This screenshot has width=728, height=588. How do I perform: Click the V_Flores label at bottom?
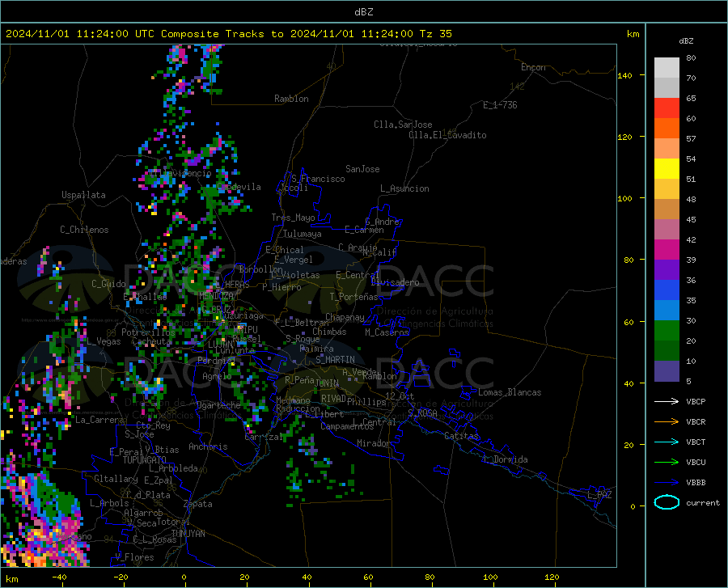tap(134, 557)
